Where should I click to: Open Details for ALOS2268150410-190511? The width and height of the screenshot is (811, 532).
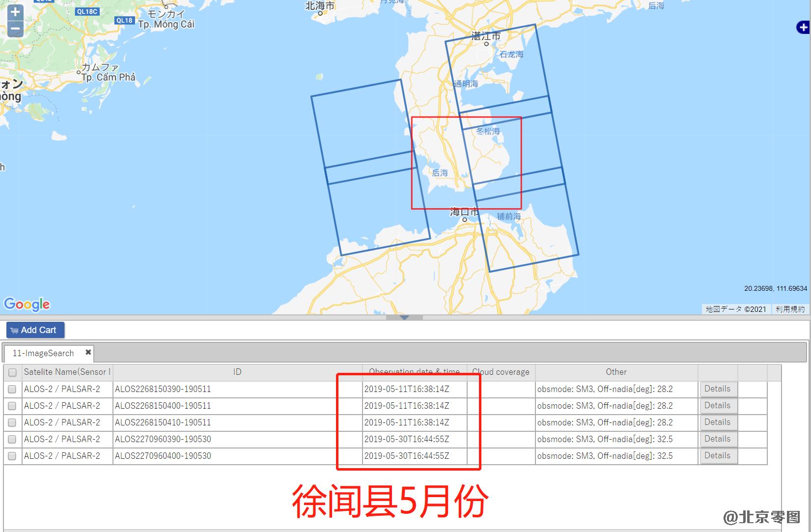(x=718, y=422)
